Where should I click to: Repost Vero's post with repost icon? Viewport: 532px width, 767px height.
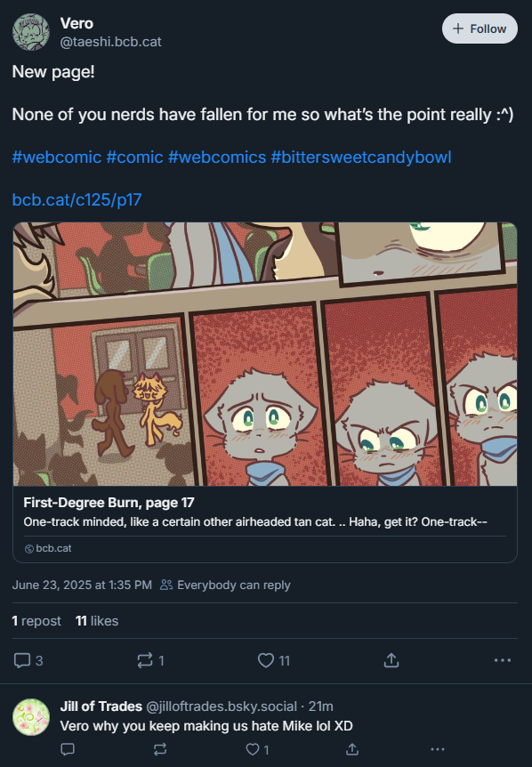150,660
